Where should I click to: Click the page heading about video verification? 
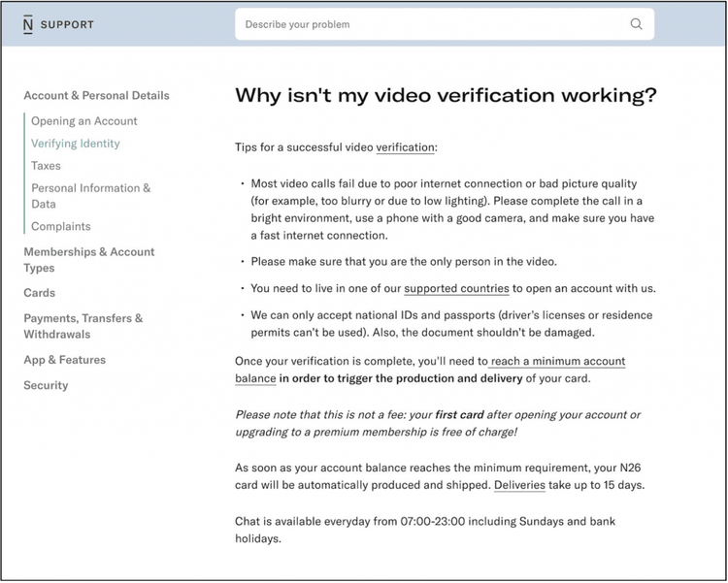pos(446,96)
